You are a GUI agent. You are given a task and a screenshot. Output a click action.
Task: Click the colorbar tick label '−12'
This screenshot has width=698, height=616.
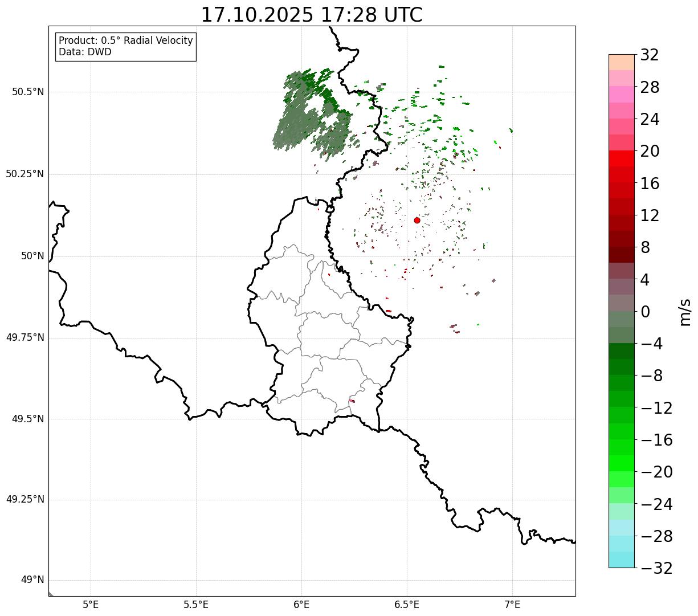pyautogui.click(x=656, y=408)
